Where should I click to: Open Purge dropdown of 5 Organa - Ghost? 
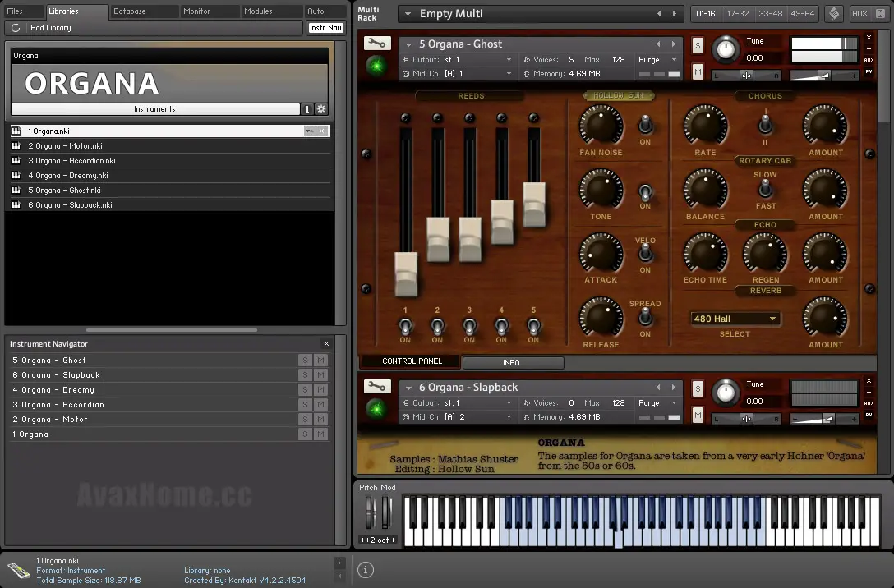click(657, 59)
